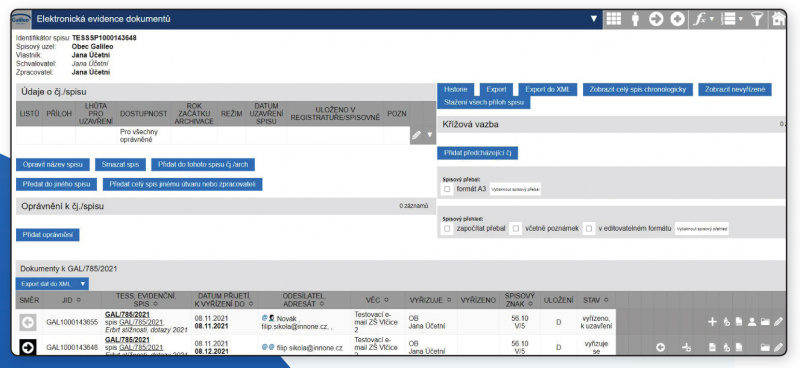The image size is (800, 368).
Task: Open folder icon in row GAL1000143648
Action: click(765, 347)
